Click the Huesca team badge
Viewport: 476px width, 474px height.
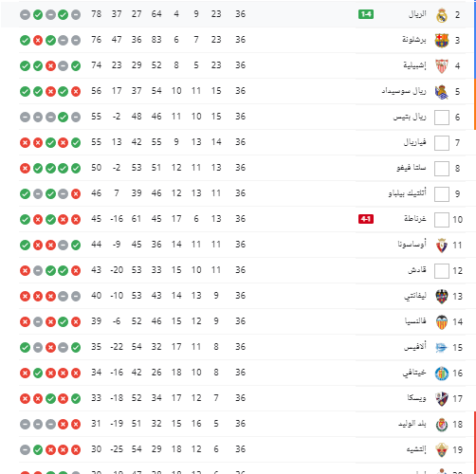(442, 399)
